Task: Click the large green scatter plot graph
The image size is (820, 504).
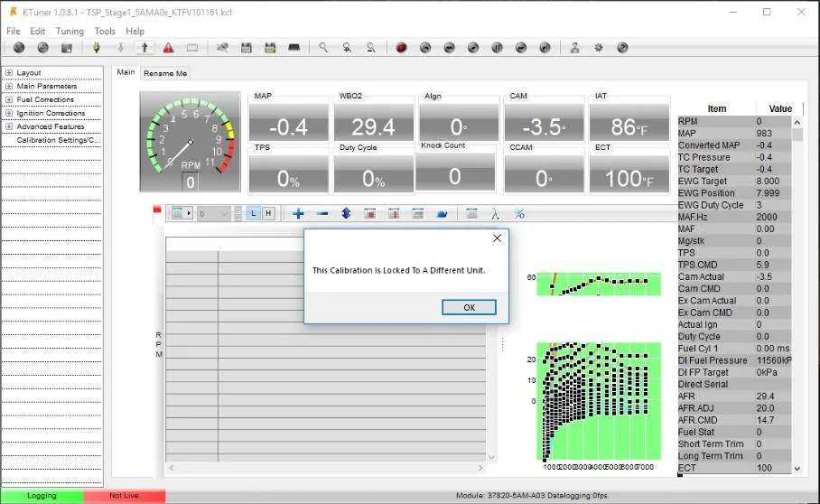Action: pyautogui.click(x=598, y=401)
